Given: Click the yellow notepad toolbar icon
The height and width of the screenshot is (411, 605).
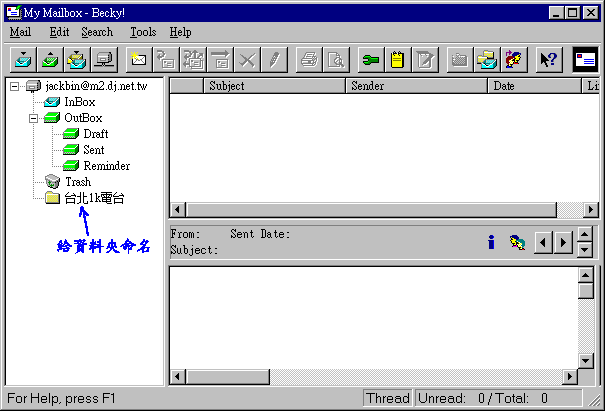Looking at the screenshot, I should (x=398, y=59).
